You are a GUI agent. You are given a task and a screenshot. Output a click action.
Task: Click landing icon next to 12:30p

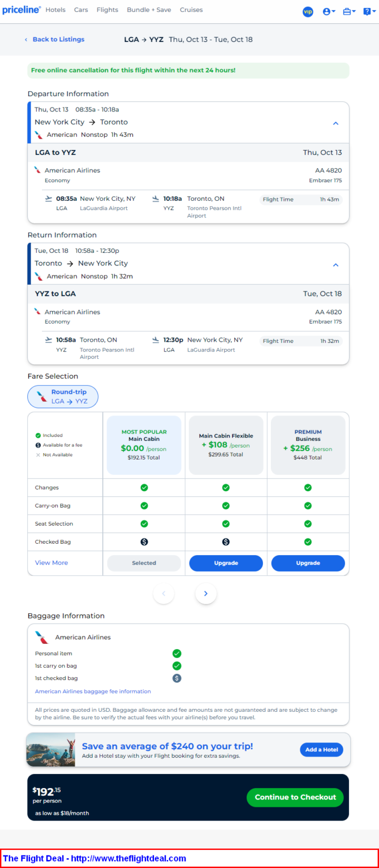156,340
